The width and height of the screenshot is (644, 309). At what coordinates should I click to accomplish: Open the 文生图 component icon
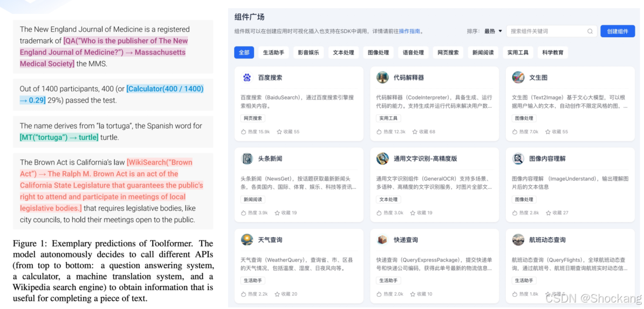[518, 77]
